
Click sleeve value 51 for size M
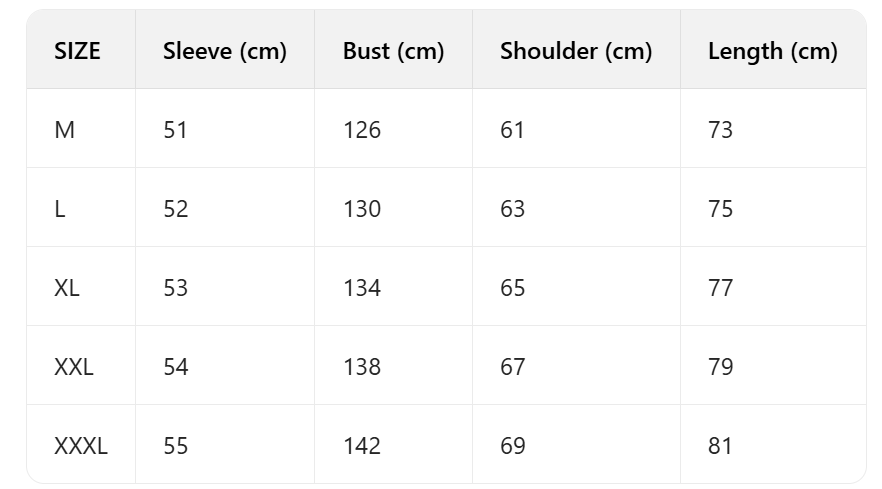click(x=175, y=130)
